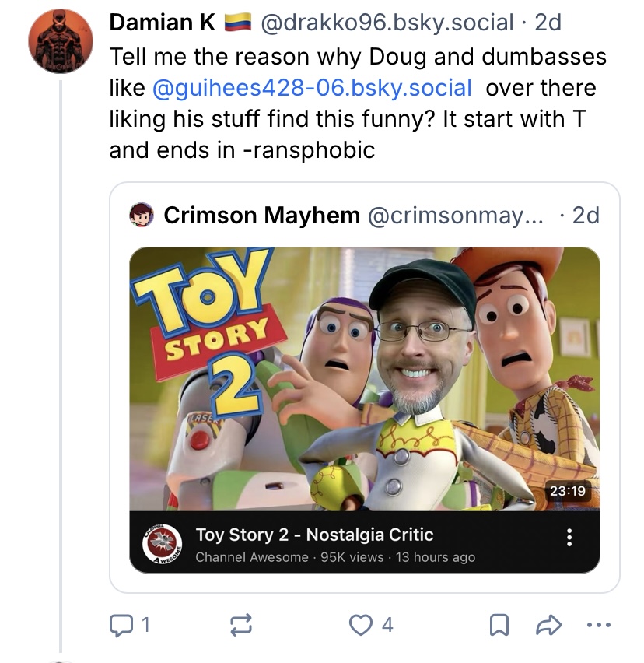Open the post's three-dot more options menu
The image size is (644, 663).
click(599, 625)
